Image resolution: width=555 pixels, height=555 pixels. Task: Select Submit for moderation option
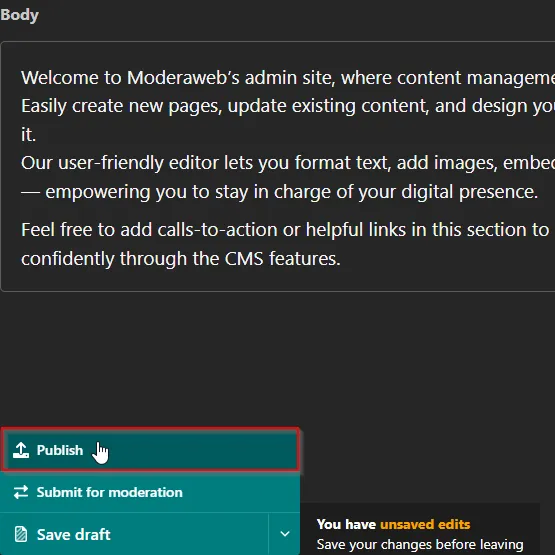[x=150, y=492]
